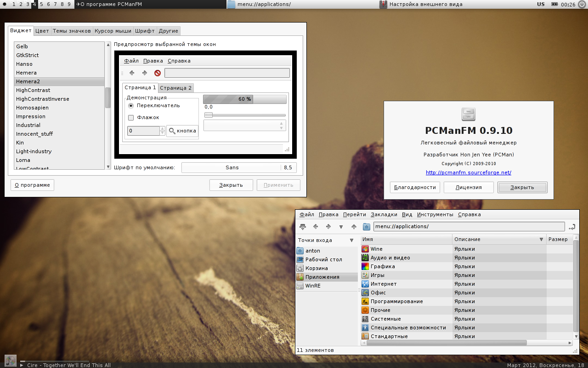
Task: Click the Прочие category icon
Action: (x=365, y=310)
